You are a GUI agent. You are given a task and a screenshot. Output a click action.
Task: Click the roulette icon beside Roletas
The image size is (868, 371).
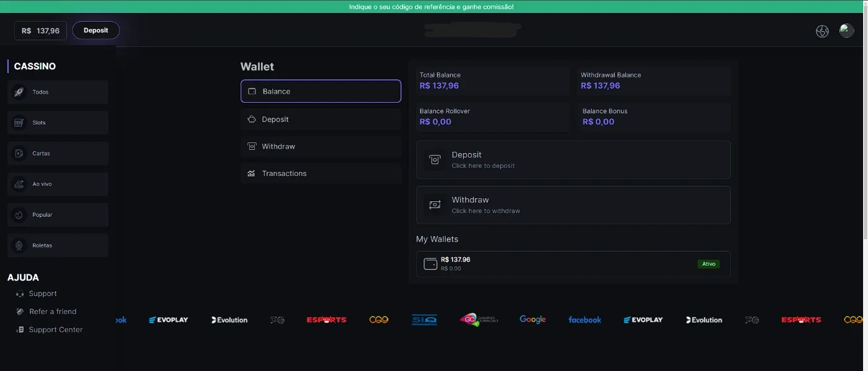click(x=19, y=245)
